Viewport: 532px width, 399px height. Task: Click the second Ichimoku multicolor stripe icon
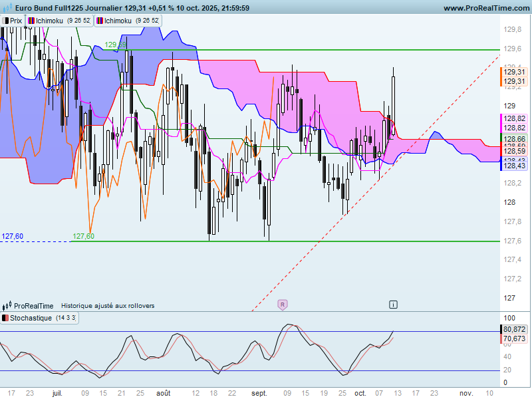pos(100,21)
